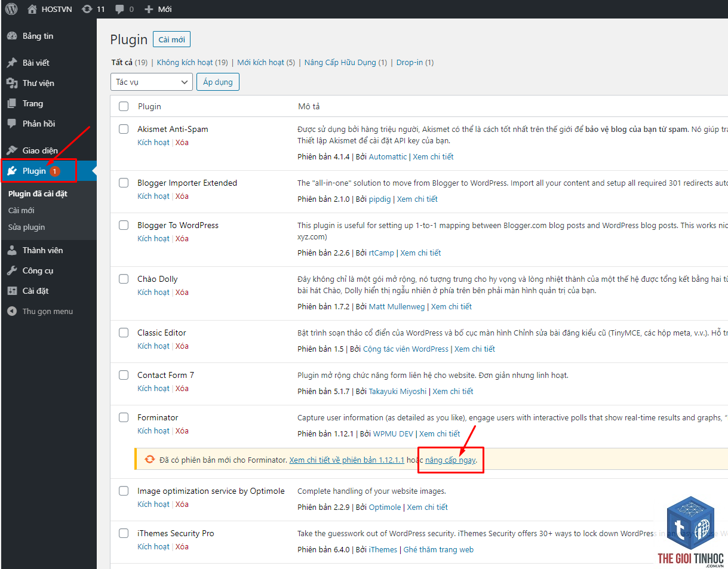The width and height of the screenshot is (728, 569).
Task: Check the Chào Dolly checkbox
Action: click(124, 279)
